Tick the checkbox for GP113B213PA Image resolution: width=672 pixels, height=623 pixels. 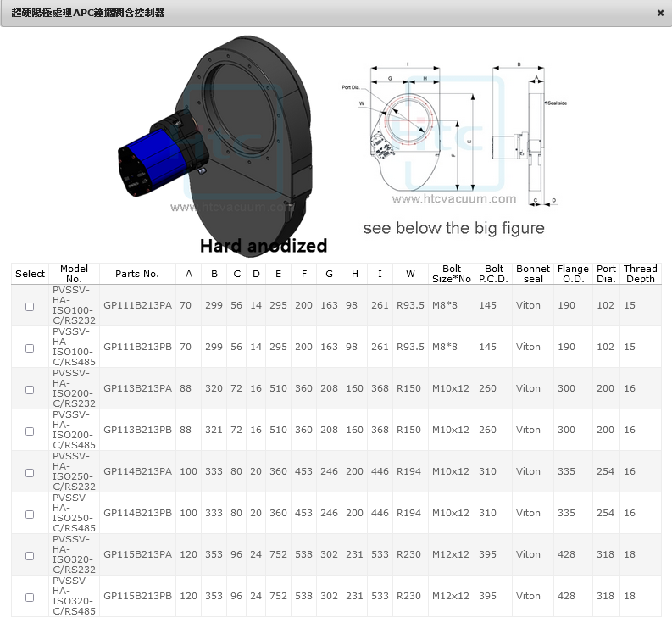coord(30,389)
